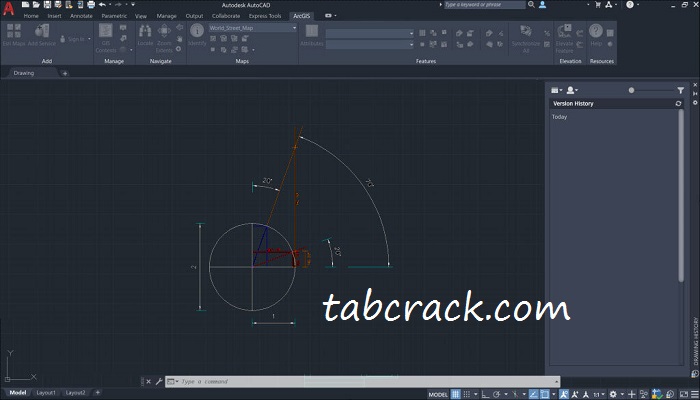Close the command line with X button
Screen dimensions: 700x400
click(x=149, y=382)
